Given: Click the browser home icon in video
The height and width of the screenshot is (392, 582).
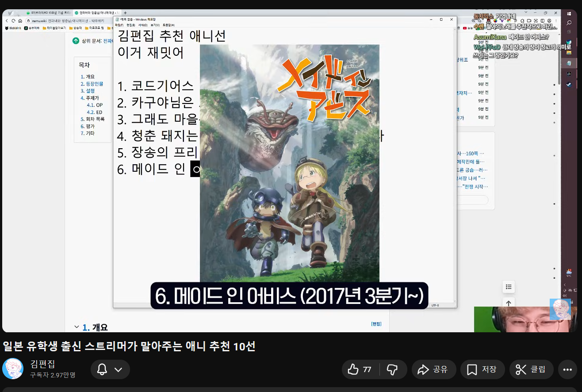Looking at the screenshot, I should pyautogui.click(x=20, y=21).
